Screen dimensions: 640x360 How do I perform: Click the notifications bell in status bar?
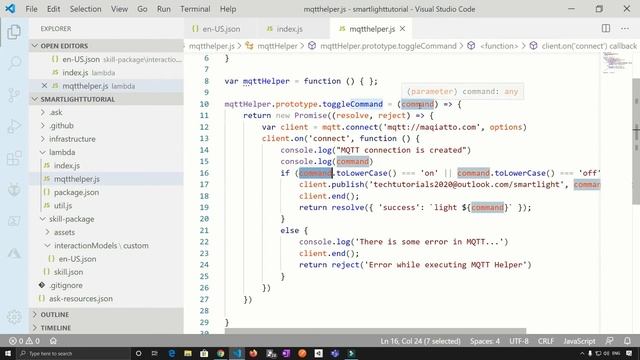[627, 340]
